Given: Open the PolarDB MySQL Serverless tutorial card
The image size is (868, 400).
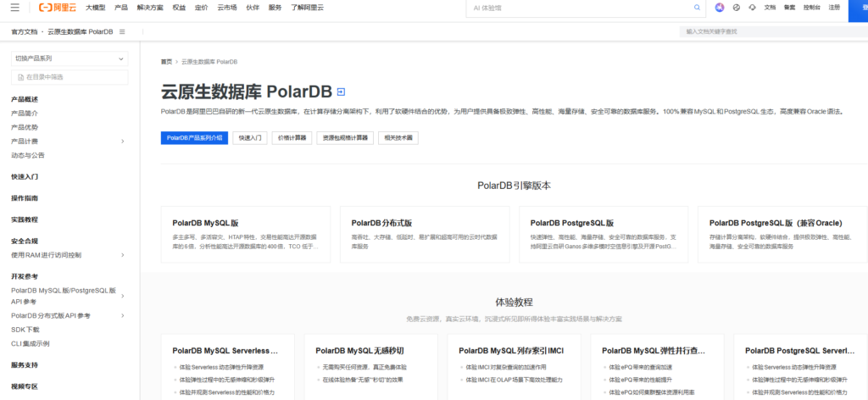Looking at the screenshot, I should coord(227,366).
